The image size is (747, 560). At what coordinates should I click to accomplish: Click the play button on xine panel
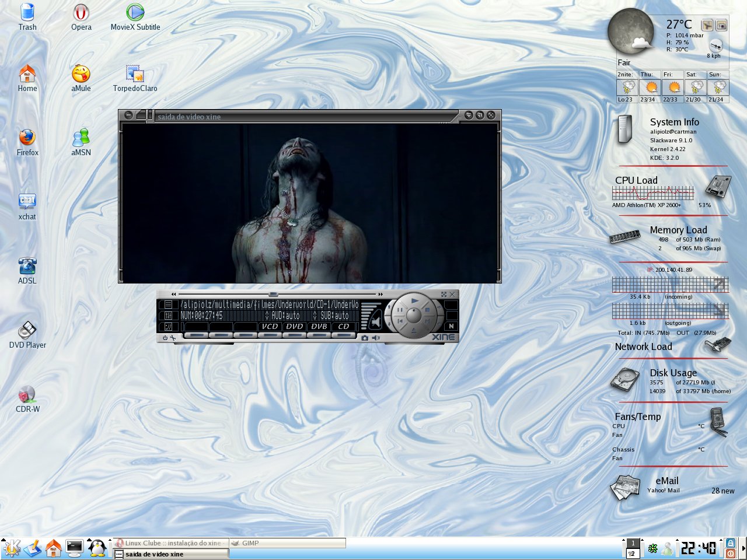click(x=414, y=300)
